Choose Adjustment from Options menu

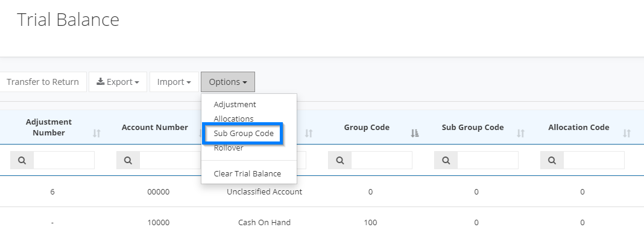coord(235,105)
